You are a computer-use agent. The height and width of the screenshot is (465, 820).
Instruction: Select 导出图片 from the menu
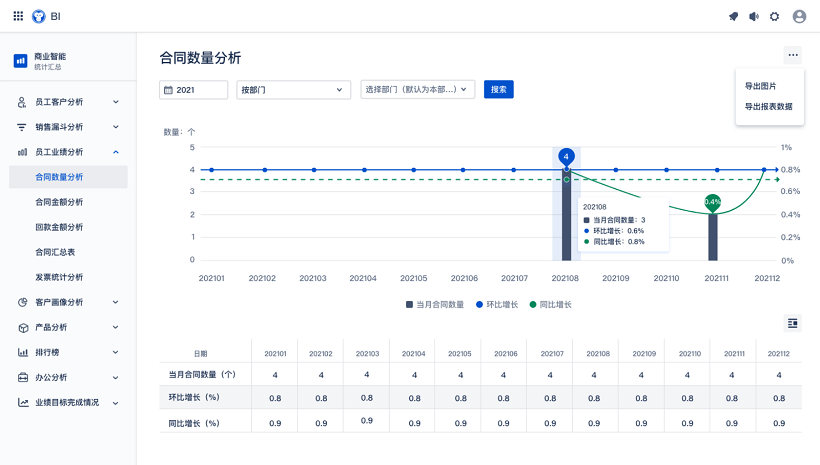tap(760, 86)
